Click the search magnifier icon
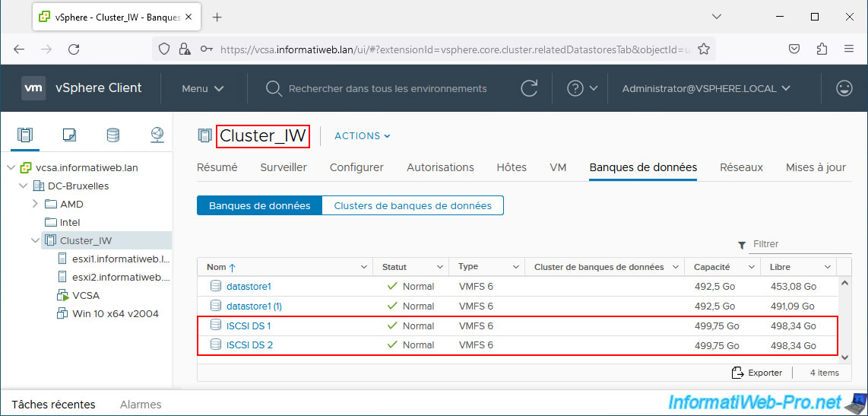Viewport: 868px width, 416px height. [x=274, y=89]
